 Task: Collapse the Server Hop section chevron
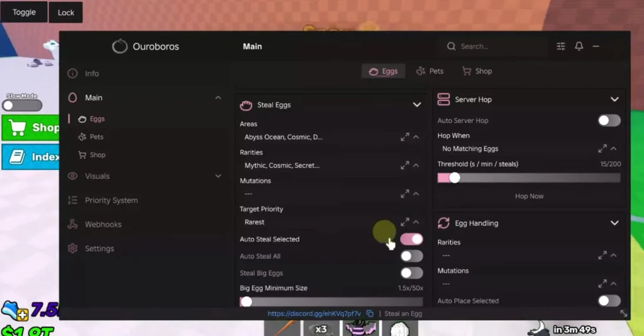pyautogui.click(x=614, y=99)
